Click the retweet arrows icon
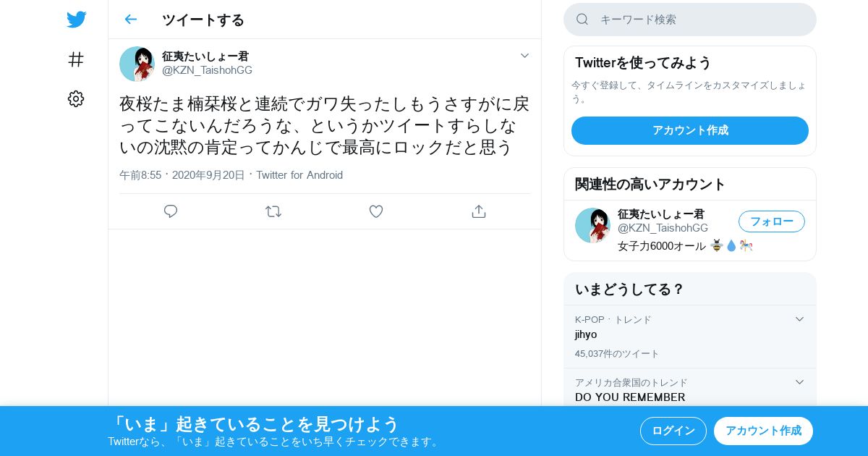This screenshot has height=456, width=868. pyautogui.click(x=273, y=211)
